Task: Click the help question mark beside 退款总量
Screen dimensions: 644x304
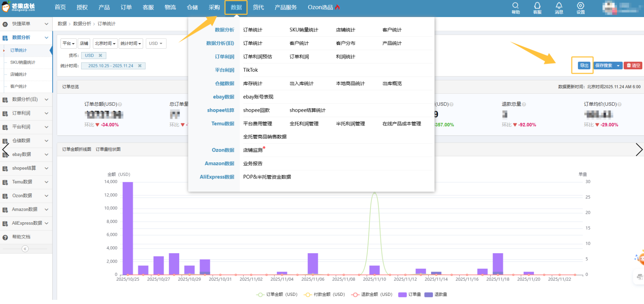Action: click(x=524, y=104)
